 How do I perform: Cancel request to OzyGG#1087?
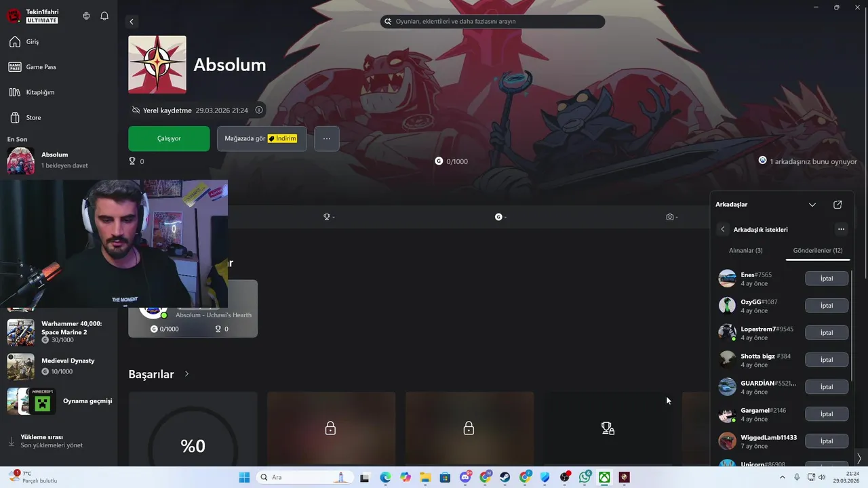(x=827, y=306)
